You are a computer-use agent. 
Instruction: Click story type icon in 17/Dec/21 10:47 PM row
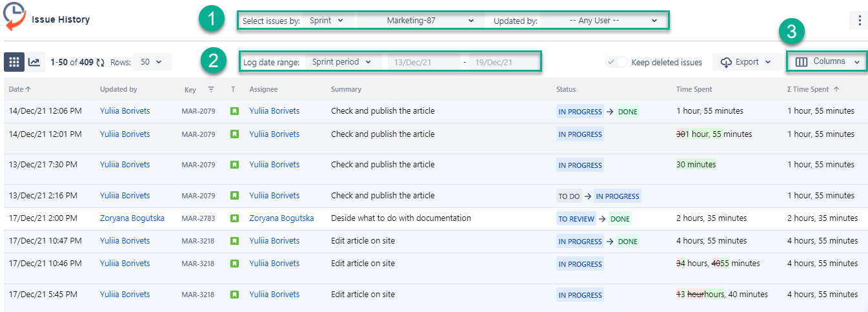tap(234, 241)
